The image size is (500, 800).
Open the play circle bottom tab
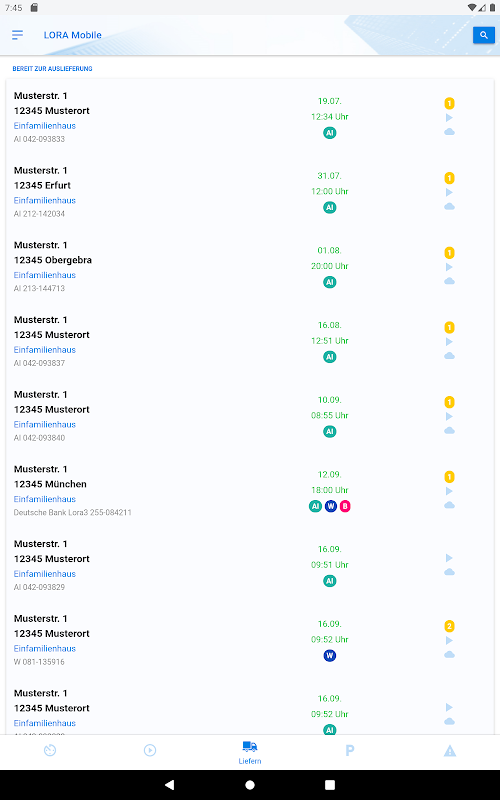pyautogui.click(x=150, y=750)
